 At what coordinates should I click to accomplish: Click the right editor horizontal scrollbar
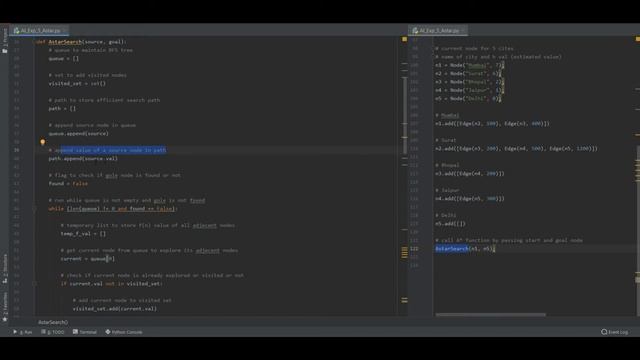490,315
